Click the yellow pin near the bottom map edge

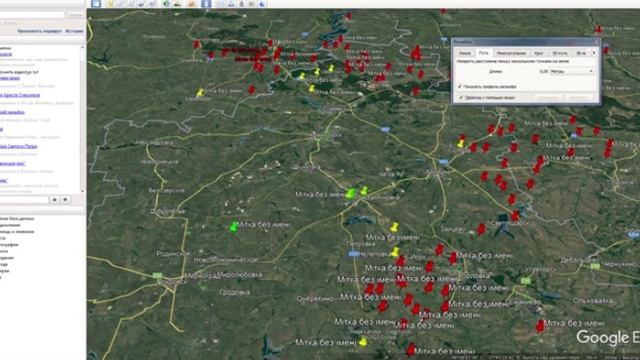point(363,341)
